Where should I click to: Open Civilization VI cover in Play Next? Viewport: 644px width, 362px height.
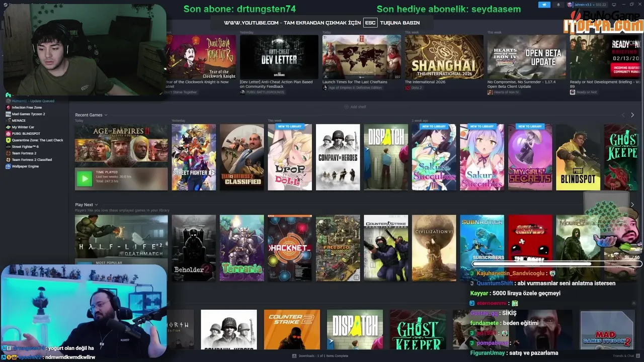point(434,248)
